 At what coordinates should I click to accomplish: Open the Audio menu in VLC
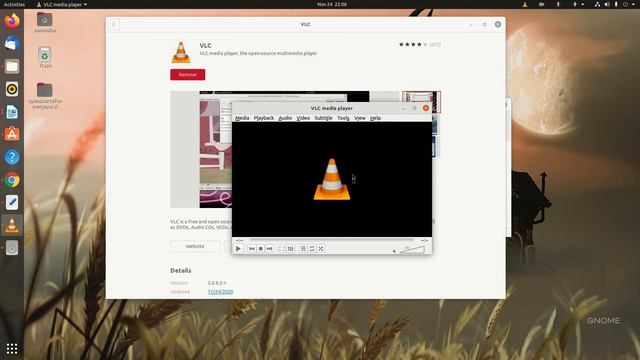point(285,118)
